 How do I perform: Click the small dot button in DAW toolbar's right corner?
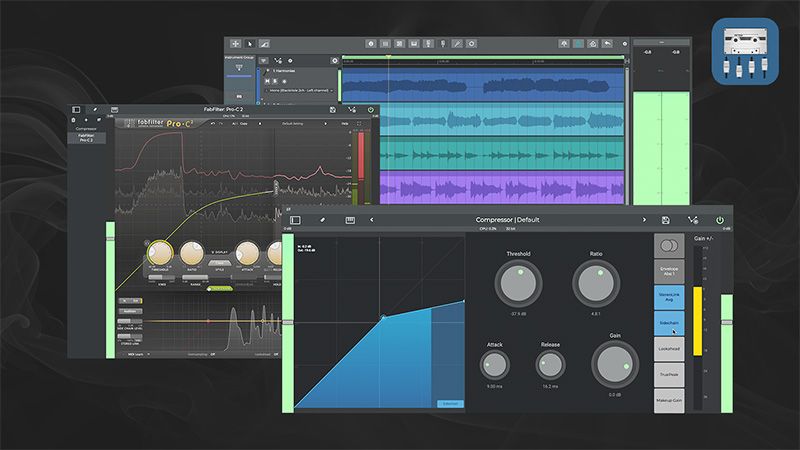click(624, 44)
